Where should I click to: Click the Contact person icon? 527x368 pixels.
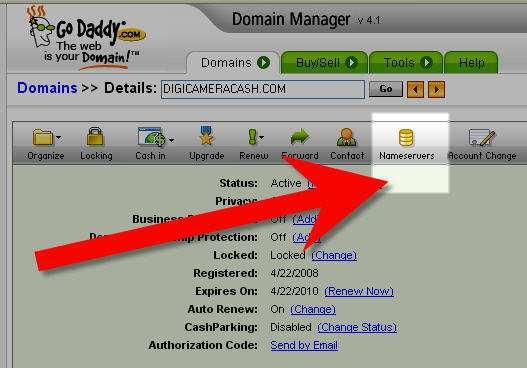(347, 137)
